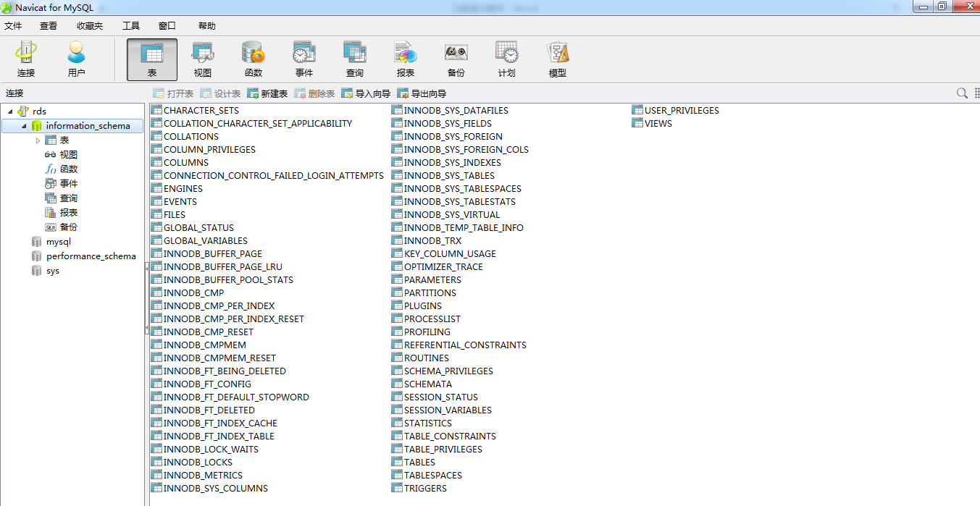
Task: Open the 收藏夹 (Favorites) menu
Action: (x=90, y=26)
